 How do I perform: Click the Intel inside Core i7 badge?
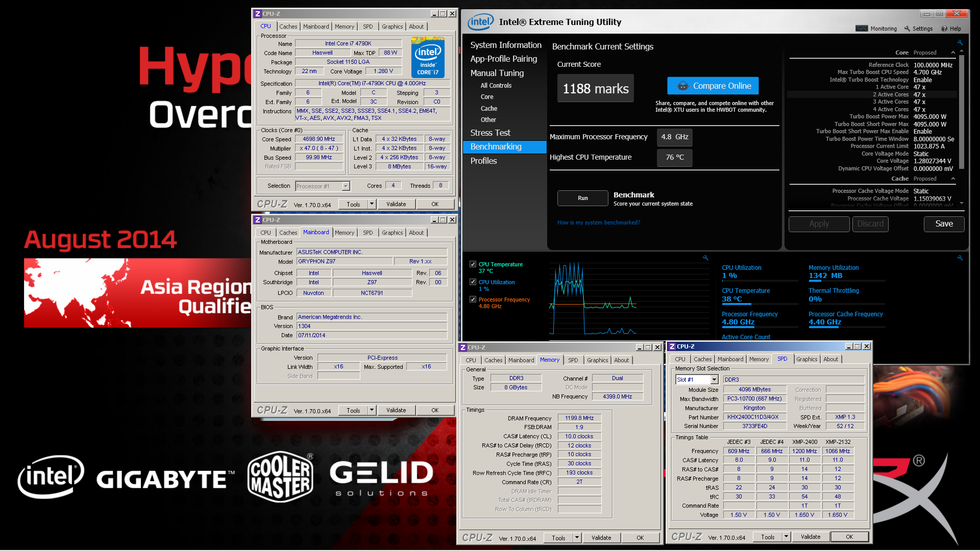pyautogui.click(x=428, y=57)
